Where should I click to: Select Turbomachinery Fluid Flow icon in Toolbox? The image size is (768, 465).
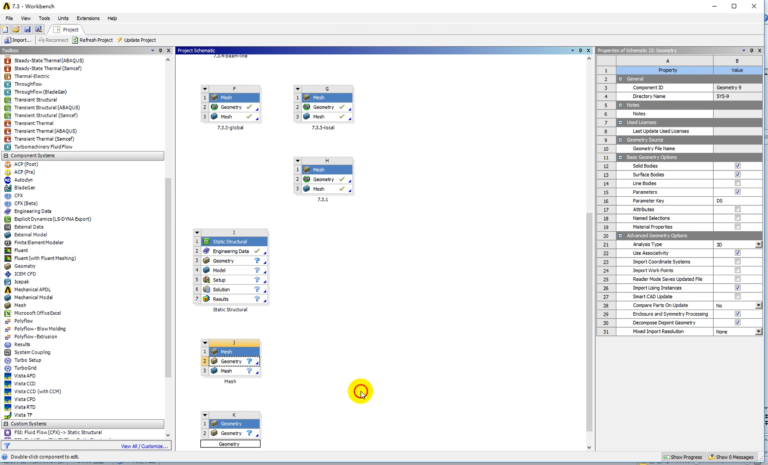coord(7,147)
